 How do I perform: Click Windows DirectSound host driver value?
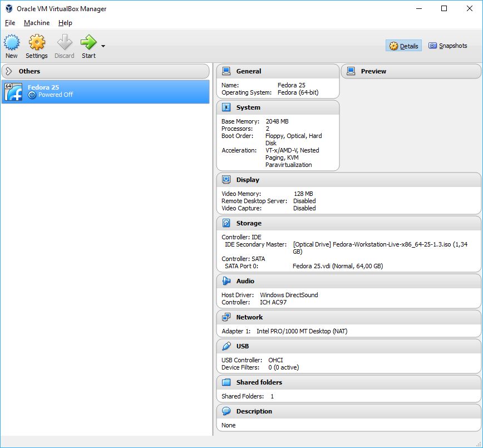tap(289, 295)
